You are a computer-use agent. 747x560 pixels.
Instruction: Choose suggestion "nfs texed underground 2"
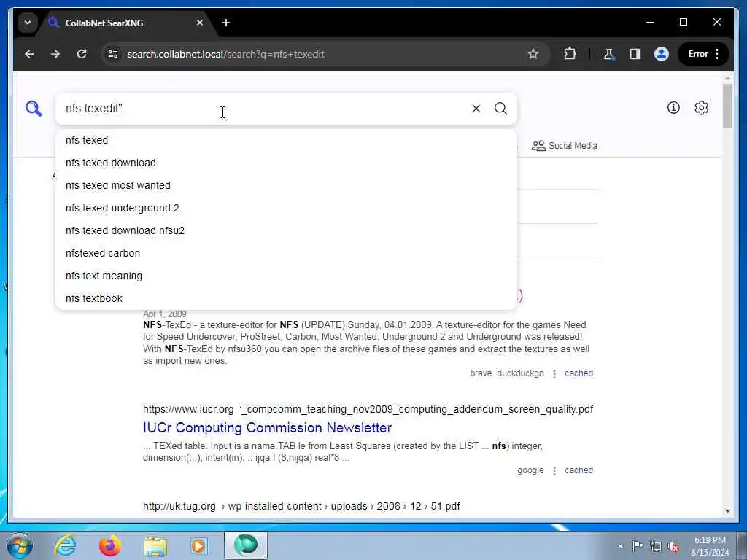(286, 208)
